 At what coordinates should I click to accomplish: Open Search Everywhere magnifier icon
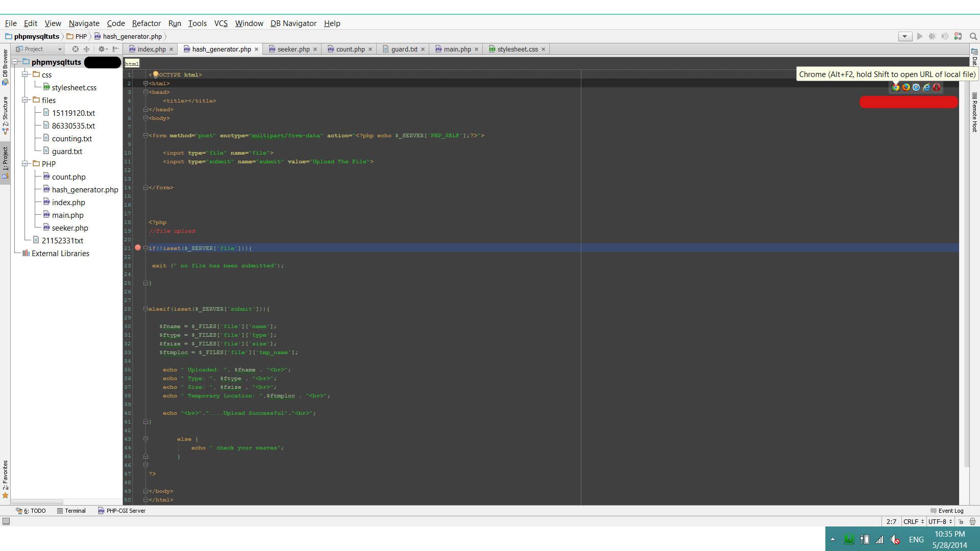click(x=973, y=36)
